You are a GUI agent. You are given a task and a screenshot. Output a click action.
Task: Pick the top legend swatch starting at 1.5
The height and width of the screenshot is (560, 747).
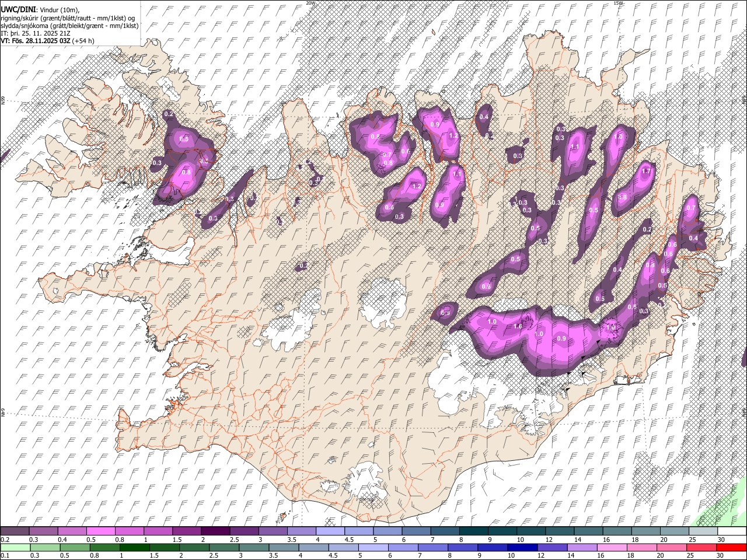[x=187, y=531]
